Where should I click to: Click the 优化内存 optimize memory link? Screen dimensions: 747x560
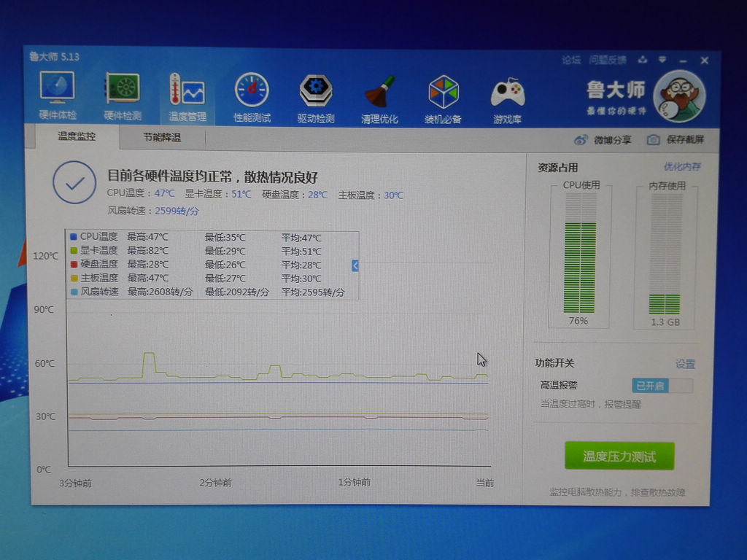pyautogui.click(x=682, y=167)
